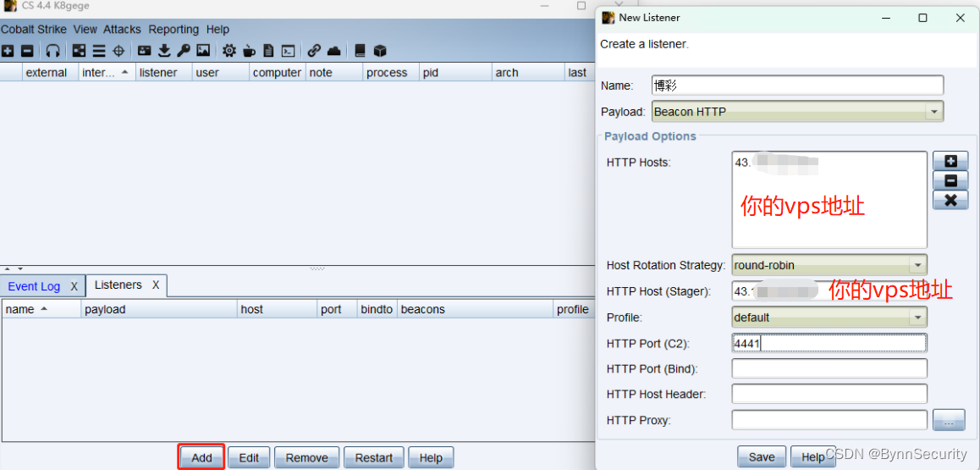Focus the listener Name field
The image size is (980, 470).
[797, 86]
